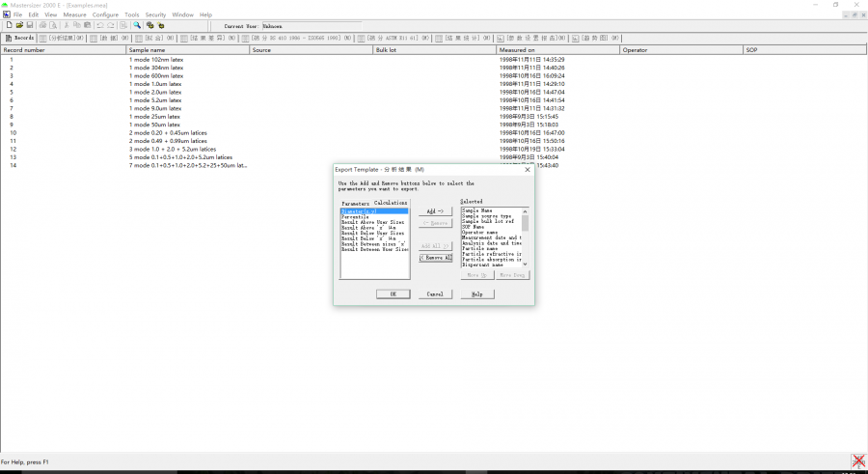Click the Copy toolbar icon
Viewport: 868px width, 474px height.
point(77,25)
